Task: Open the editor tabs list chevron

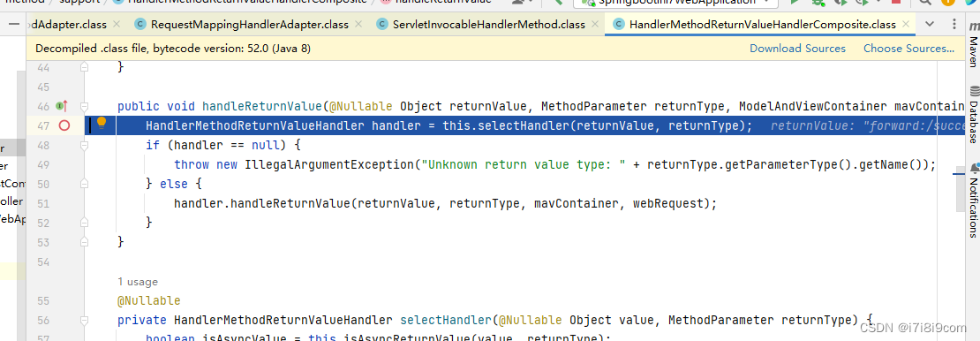Action: (930, 25)
